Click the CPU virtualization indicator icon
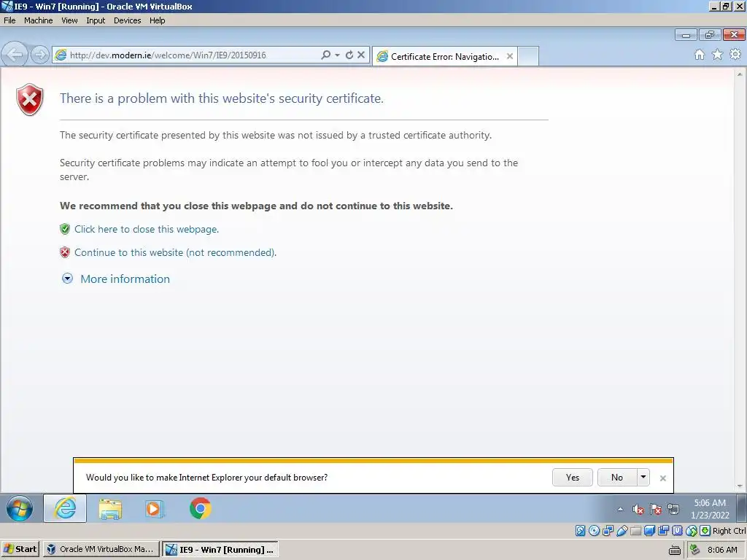This screenshot has width=747, height=560. click(677, 531)
